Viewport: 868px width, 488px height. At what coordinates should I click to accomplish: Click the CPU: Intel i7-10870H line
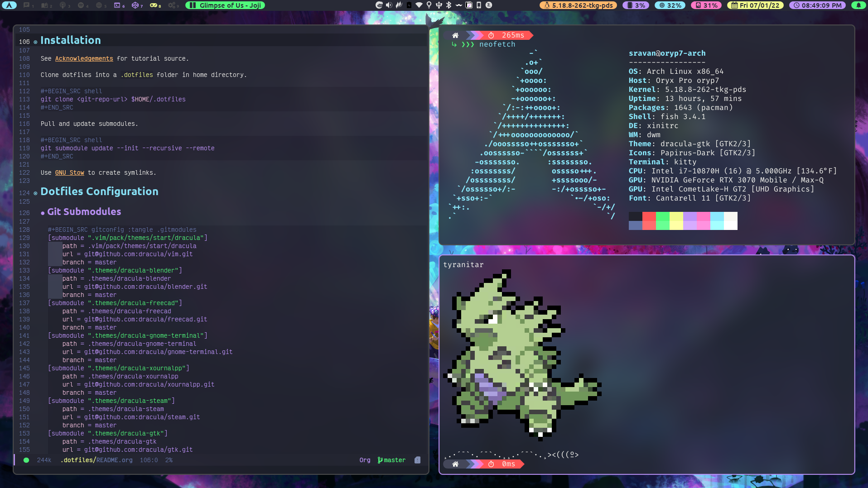point(733,171)
